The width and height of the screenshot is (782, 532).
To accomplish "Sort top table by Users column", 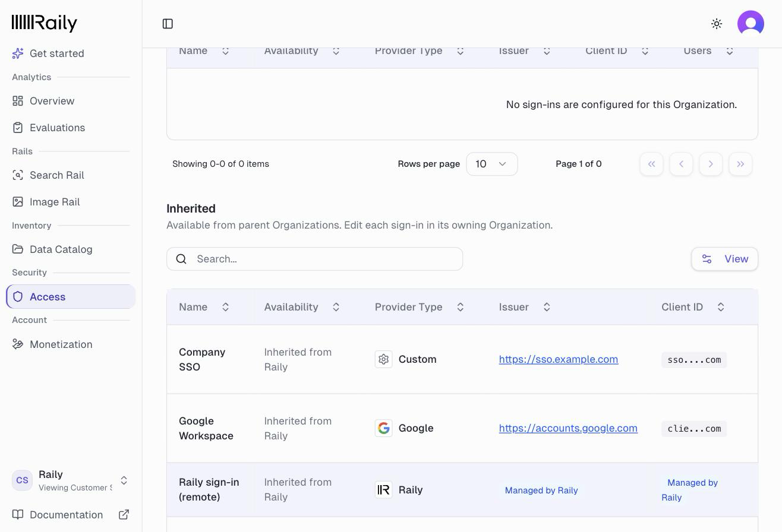I will (x=709, y=50).
